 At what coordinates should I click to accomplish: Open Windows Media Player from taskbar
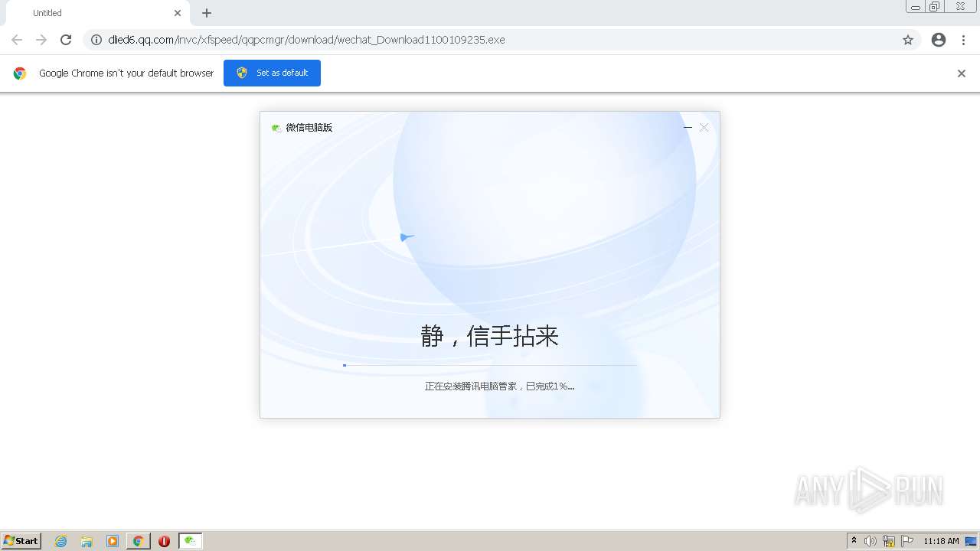(113, 541)
